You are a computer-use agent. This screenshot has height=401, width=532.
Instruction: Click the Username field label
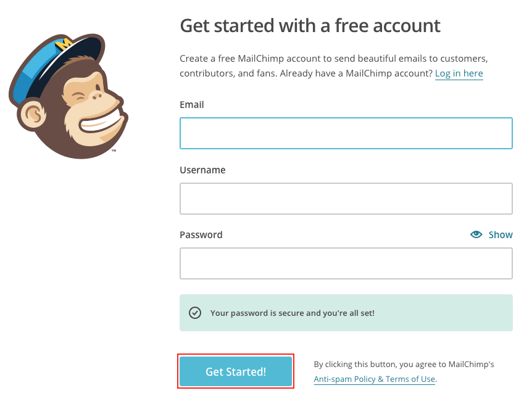(202, 170)
